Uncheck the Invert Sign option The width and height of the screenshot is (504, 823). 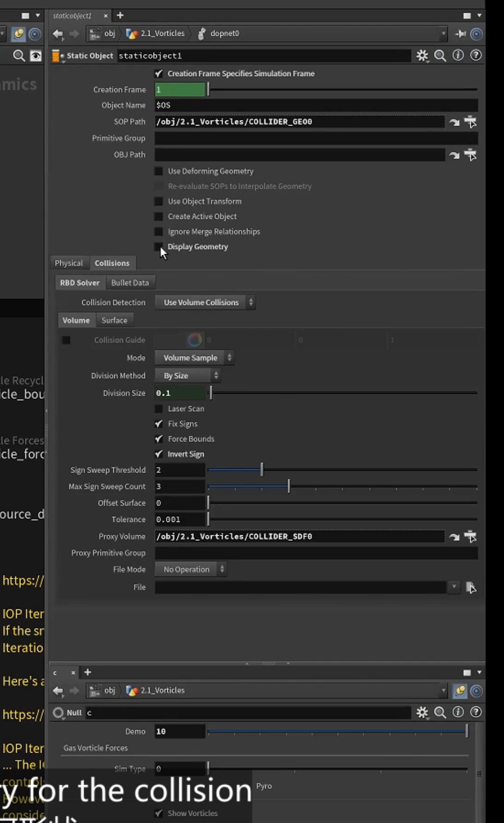(159, 454)
